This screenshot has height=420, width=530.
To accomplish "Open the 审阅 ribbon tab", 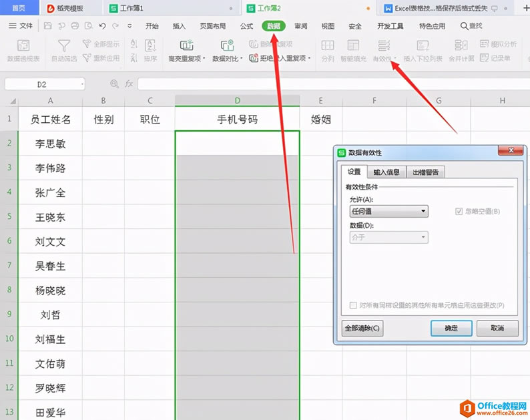I will [x=300, y=26].
